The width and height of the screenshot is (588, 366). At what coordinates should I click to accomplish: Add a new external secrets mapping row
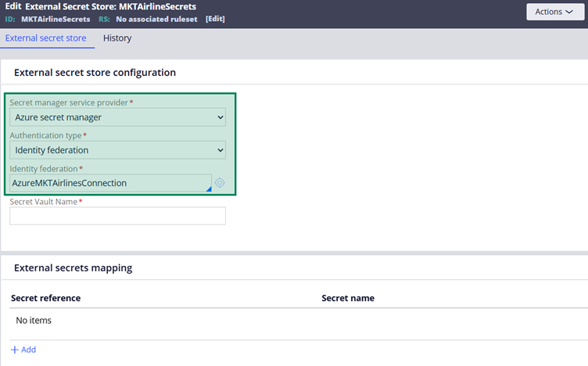23,350
